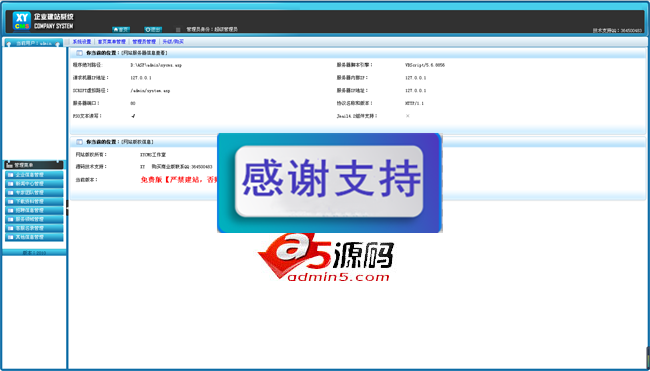This screenshot has width=650, height=371.
Task: Open the 升级/购买 tab
Action: click(x=173, y=42)
